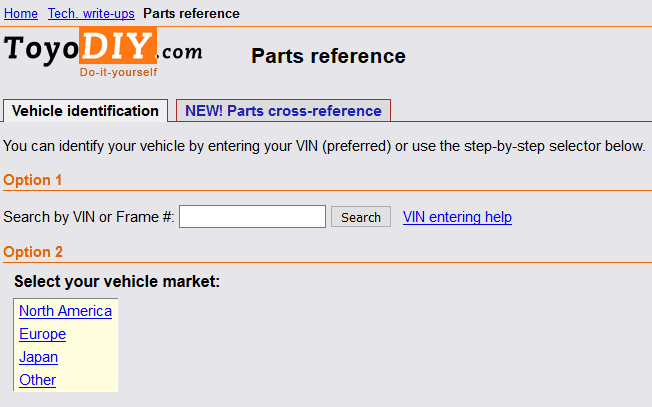Screen dimensions: 652x407
Task: Open the NEW! Parts cross-reference tab
Action: [x=283, y=111]
